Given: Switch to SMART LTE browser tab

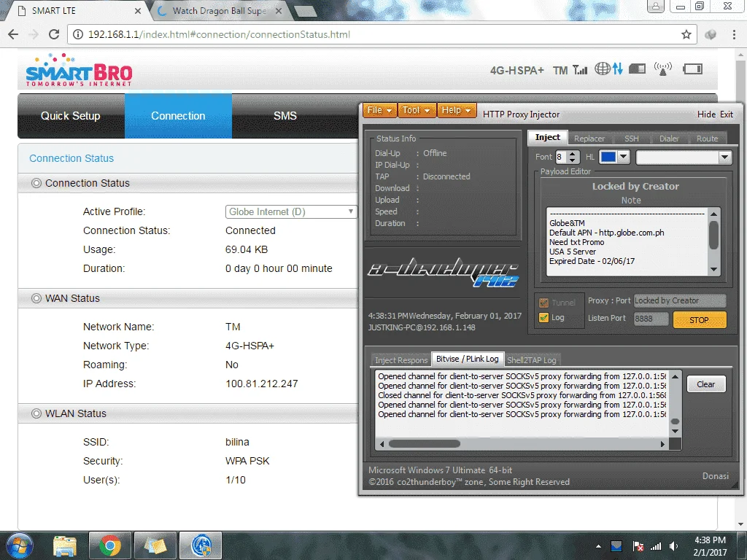Looking at the screenshot, I should click(76, 10).
